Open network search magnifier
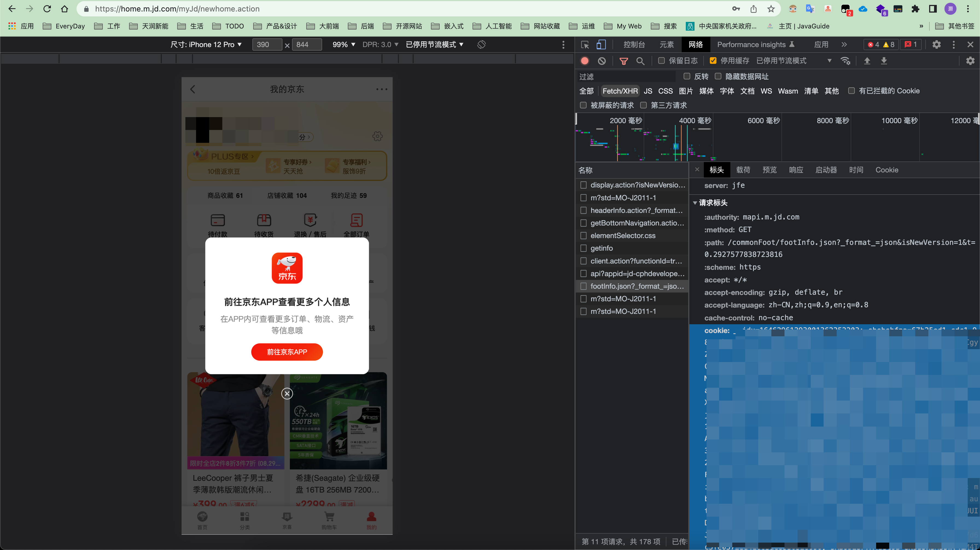The image size is (980, 550). tap(640, 61)
